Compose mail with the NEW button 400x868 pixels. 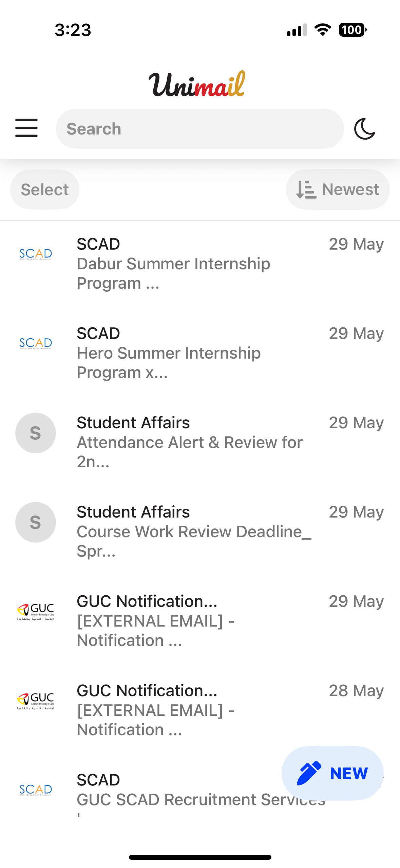[332, 773]
